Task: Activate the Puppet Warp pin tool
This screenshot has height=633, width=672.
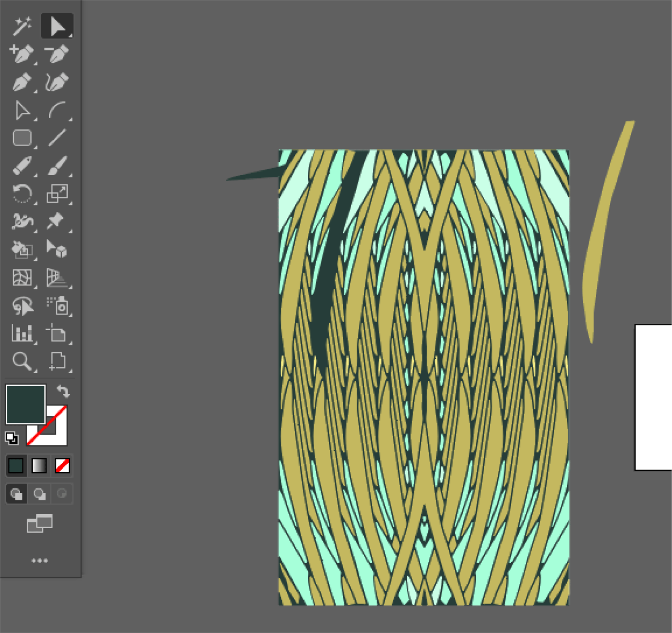Action: click(x=56, y=221)
